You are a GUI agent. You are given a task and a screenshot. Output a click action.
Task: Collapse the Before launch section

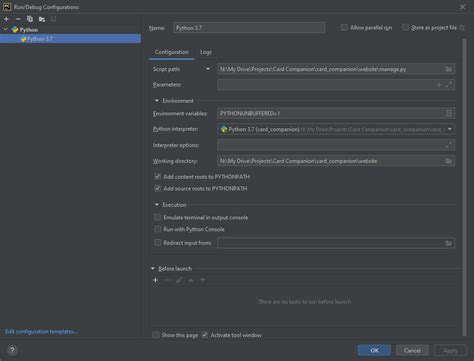[153, 269]
